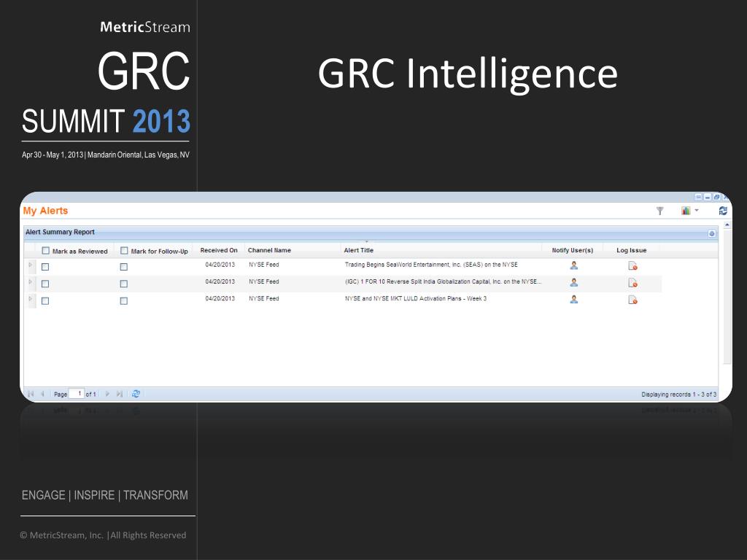Check the Mark as Reviewed header checkbox
Viewport: 747px width, 560px height.
(x=46, y=251)
